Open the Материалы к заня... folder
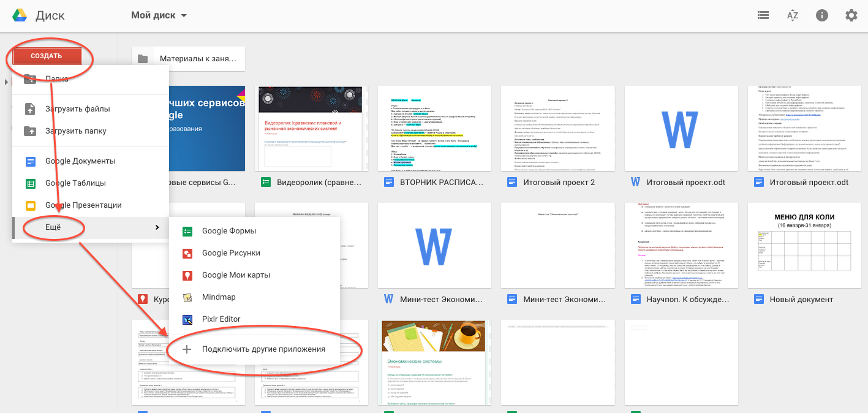This screenshot has height=413, width=868. 188,59
